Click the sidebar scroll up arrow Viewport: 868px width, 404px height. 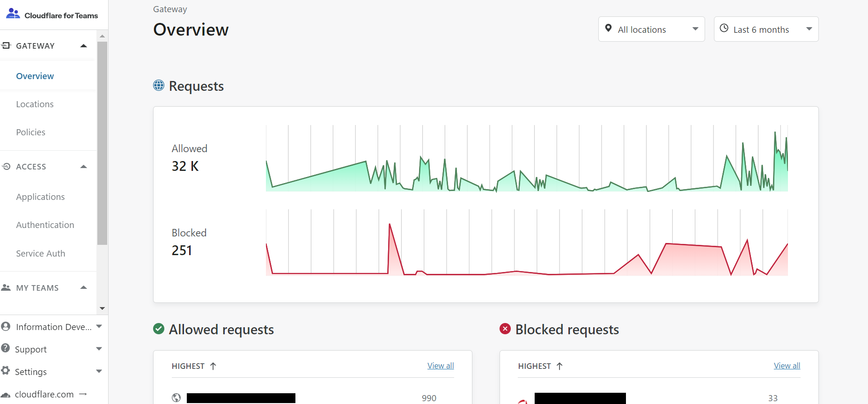pos(102,36)
